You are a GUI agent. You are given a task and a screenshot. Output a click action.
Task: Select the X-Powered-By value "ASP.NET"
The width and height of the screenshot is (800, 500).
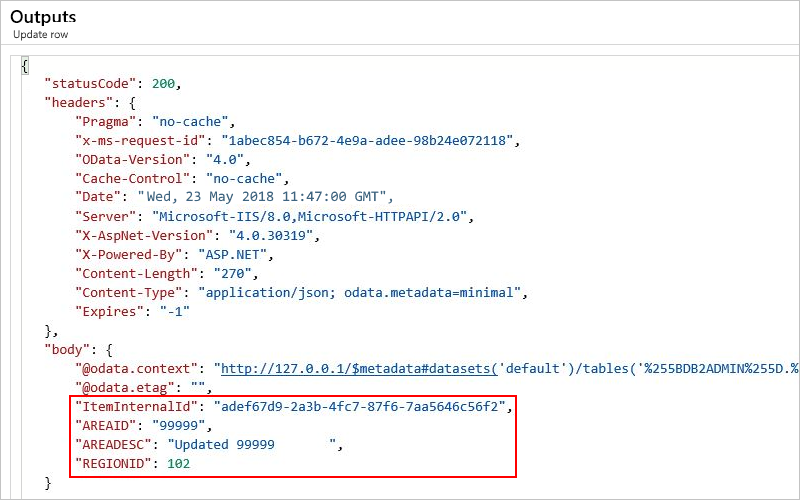pos(233,255)
